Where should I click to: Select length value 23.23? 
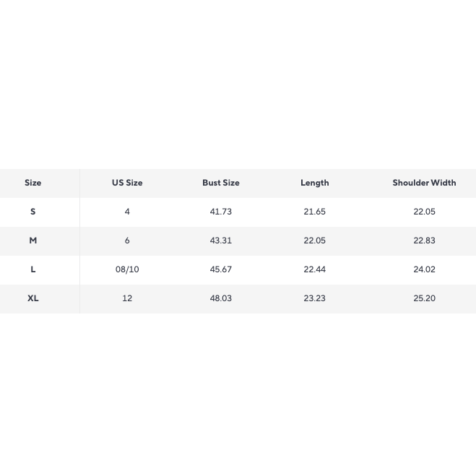(315, 298)
